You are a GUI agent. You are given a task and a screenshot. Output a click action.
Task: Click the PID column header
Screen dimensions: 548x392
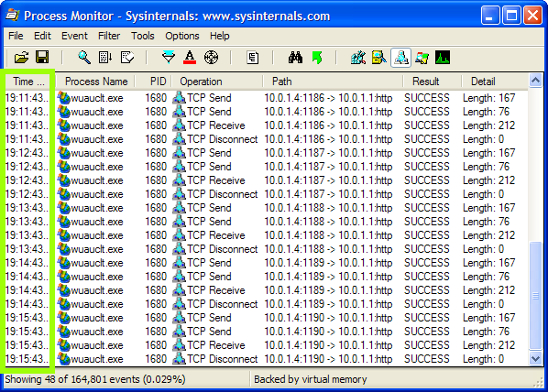coord(154,82)
